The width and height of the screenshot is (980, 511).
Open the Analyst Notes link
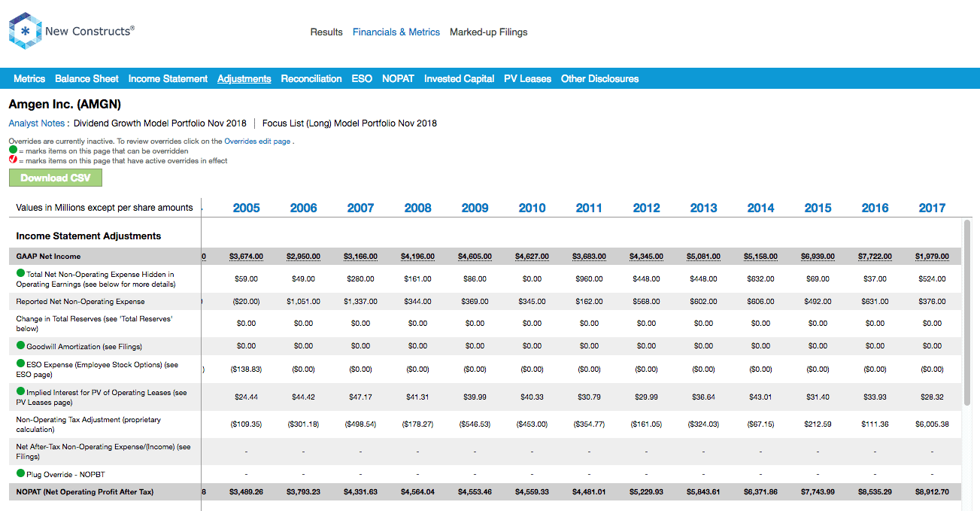(37, 123)
